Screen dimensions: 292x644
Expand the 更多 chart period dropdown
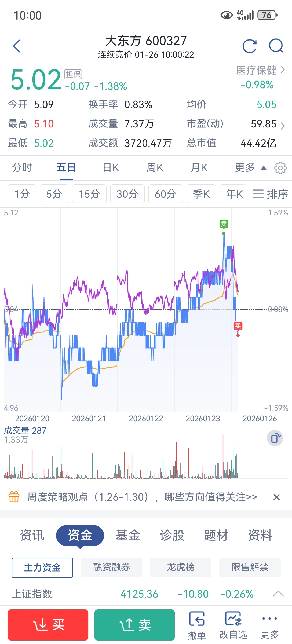pyautogui.click(x=251, y=168)
